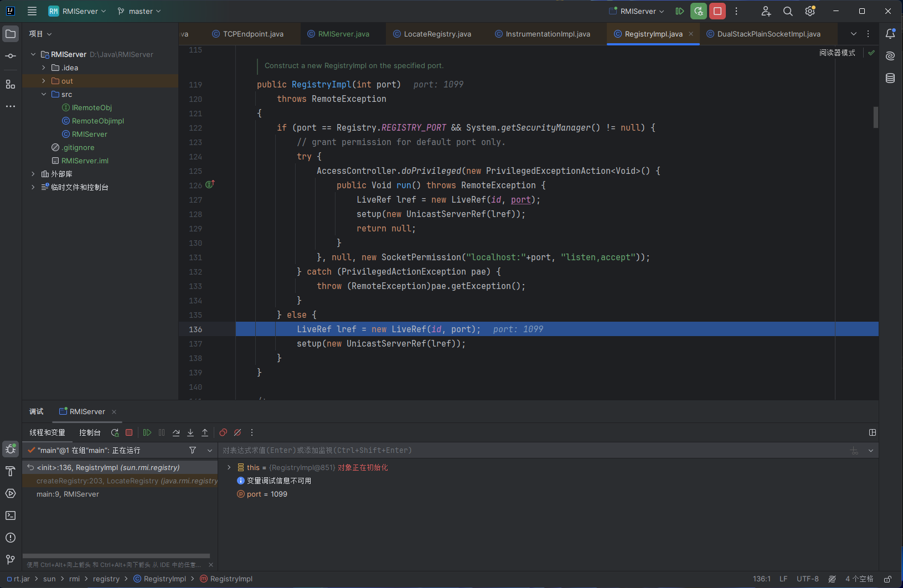
Task: View breakpoints with the red circles icon
Action: coord(223,432)
